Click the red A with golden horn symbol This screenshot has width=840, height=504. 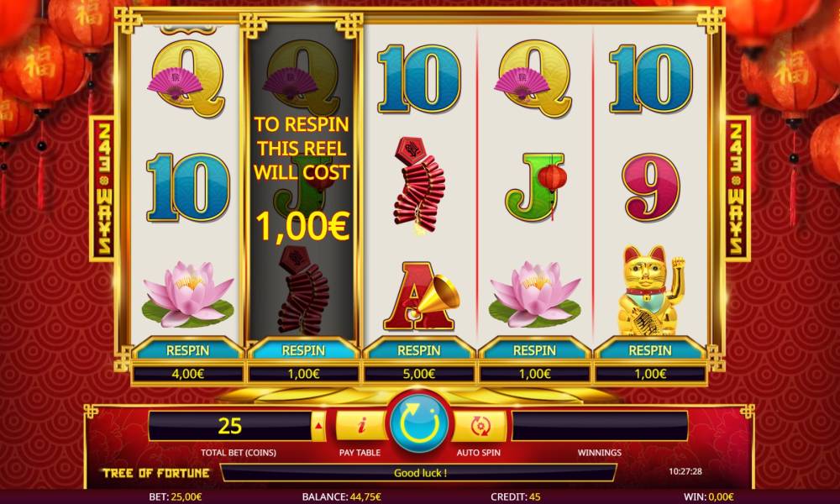pyautogui.click(x=421, y=296)
